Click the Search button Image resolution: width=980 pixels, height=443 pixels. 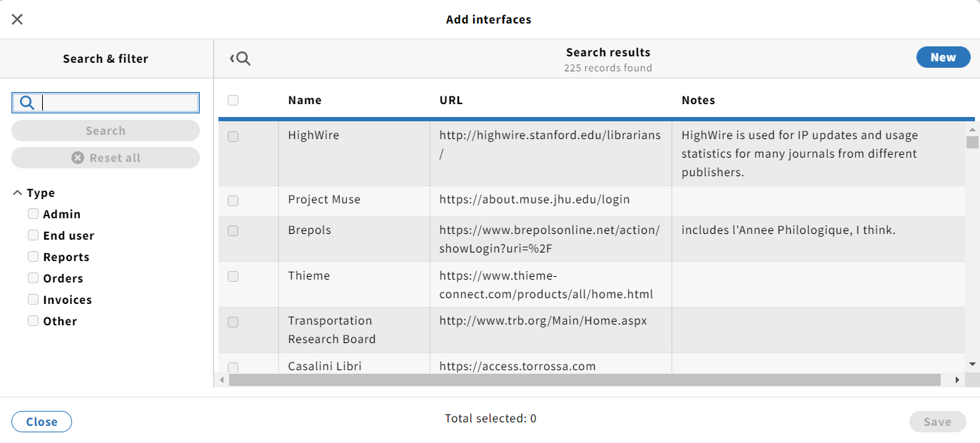coord(106,131)
